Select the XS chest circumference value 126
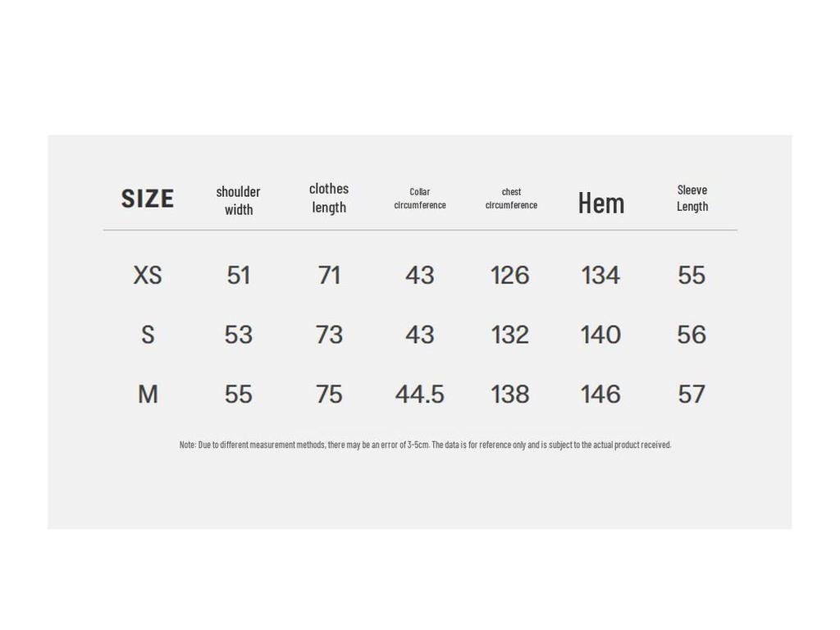This screenshot has width=840, height=630. click(x=510, y=275)
